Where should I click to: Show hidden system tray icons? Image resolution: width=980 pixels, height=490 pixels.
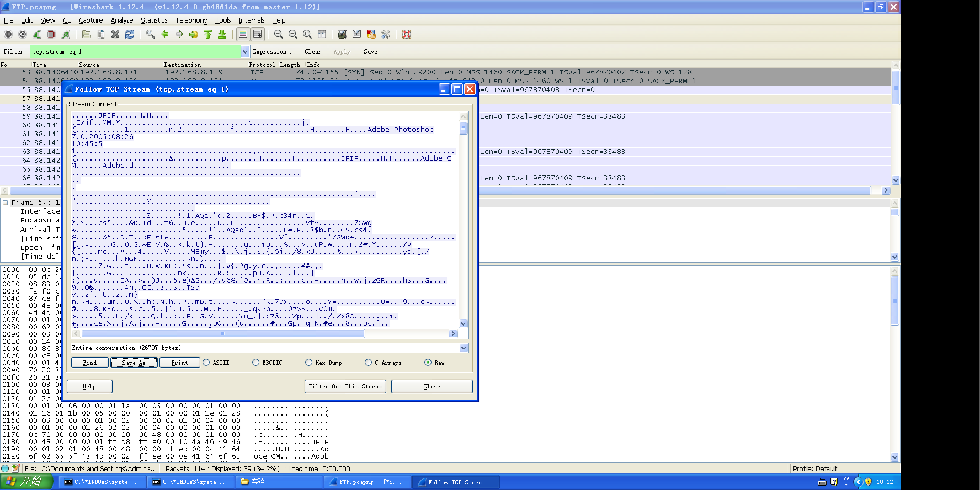tap(857, 482)
